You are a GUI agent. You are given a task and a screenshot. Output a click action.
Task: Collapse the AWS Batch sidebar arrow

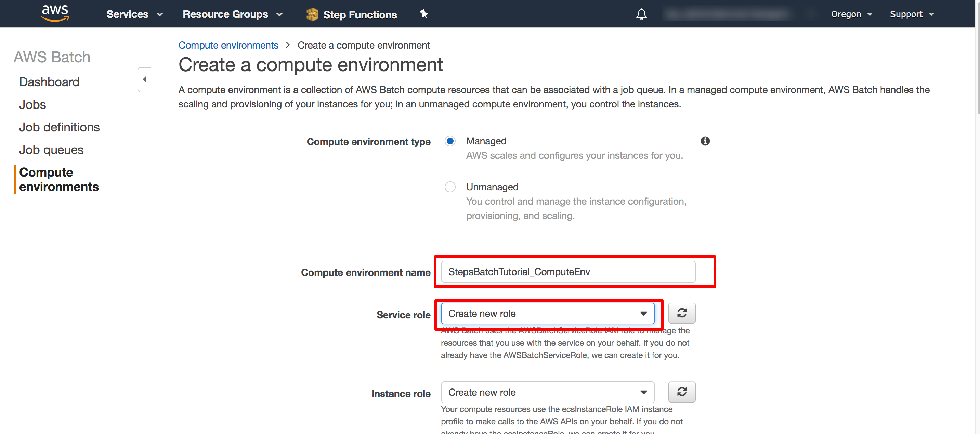click(x=145, y=79)
